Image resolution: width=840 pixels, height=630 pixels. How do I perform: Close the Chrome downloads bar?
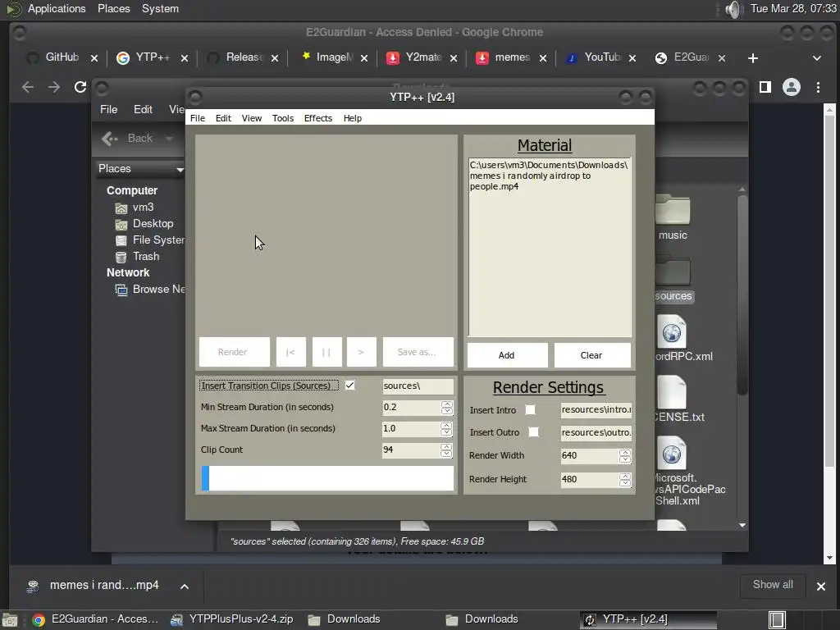[820, 586]
